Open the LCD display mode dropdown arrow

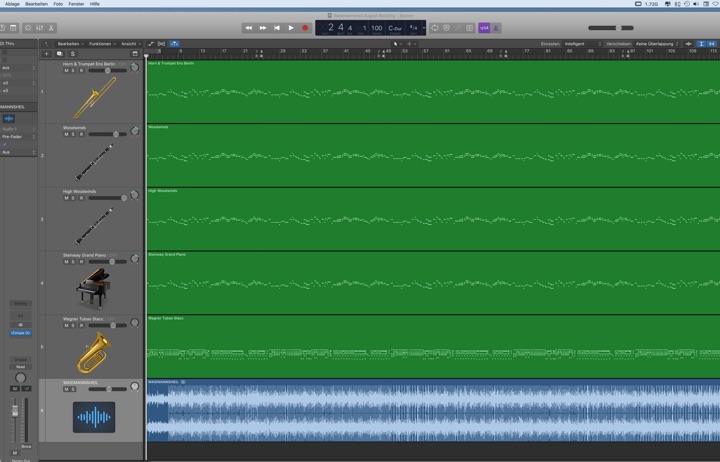tap(423, 28)
